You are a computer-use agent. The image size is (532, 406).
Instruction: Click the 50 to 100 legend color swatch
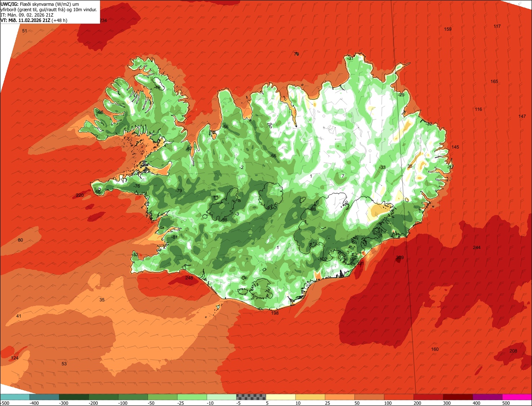tap(369, 397)
